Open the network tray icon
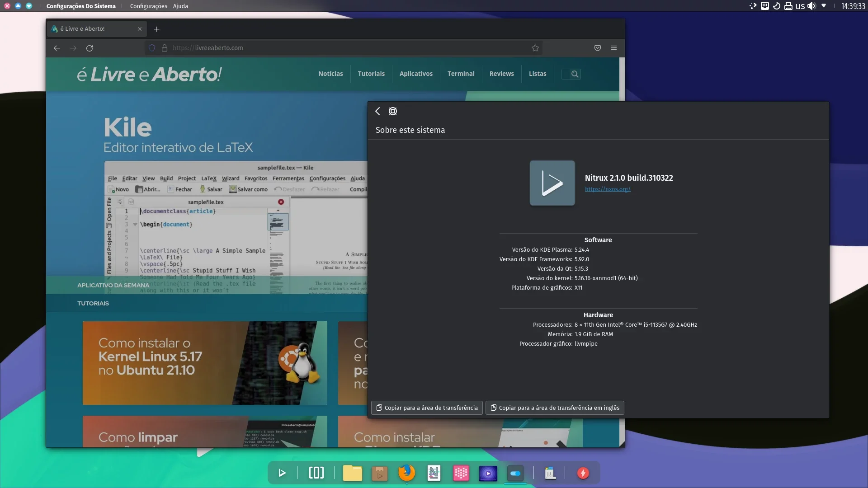This screenshot has width=868, height=488. pos(764,6)
